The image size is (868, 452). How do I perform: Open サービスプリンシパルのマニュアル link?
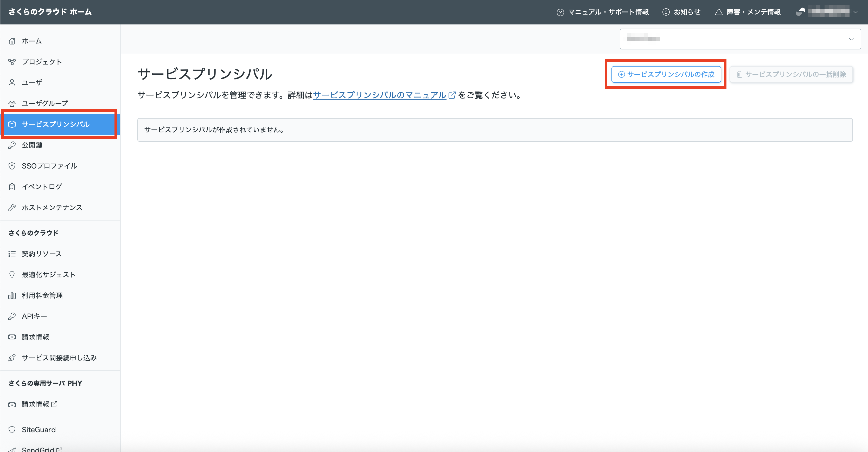379,95
